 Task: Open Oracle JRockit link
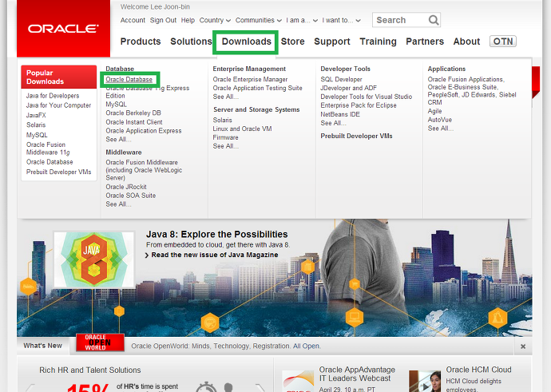coord(126,187)
